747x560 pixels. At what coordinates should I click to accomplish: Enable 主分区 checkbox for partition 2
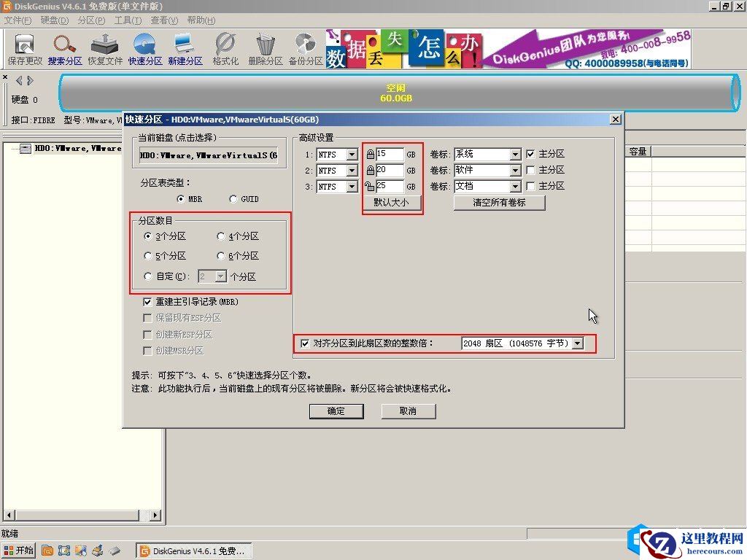[531, 170]
